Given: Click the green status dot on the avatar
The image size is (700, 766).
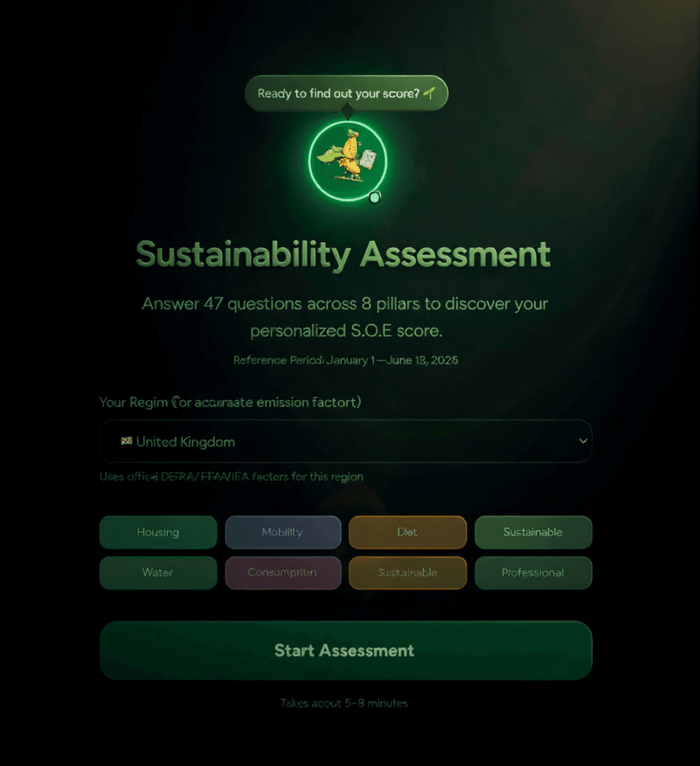Looking at the screenshot, I should 375,197.
